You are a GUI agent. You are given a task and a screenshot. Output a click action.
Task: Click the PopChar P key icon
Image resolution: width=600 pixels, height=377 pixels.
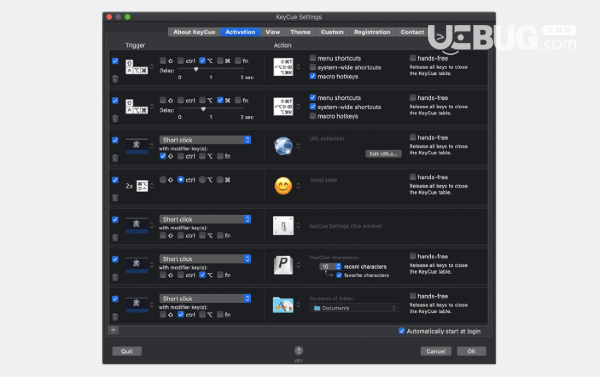283,265
